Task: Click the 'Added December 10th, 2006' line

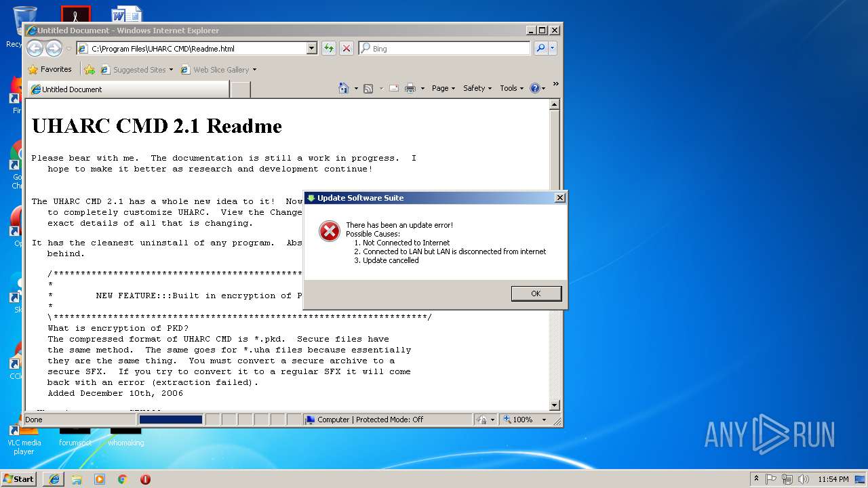Action: tap(115, 393)
